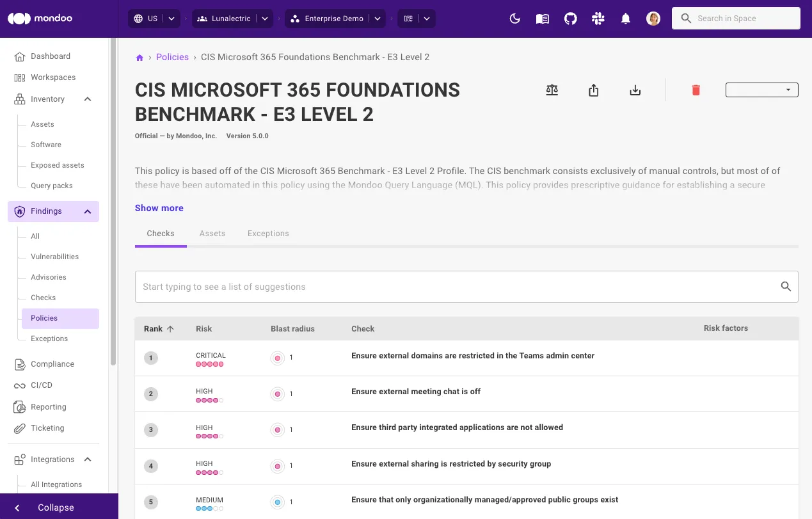Open the Slack community icon

pyautogui.click(x=598, y=19)
